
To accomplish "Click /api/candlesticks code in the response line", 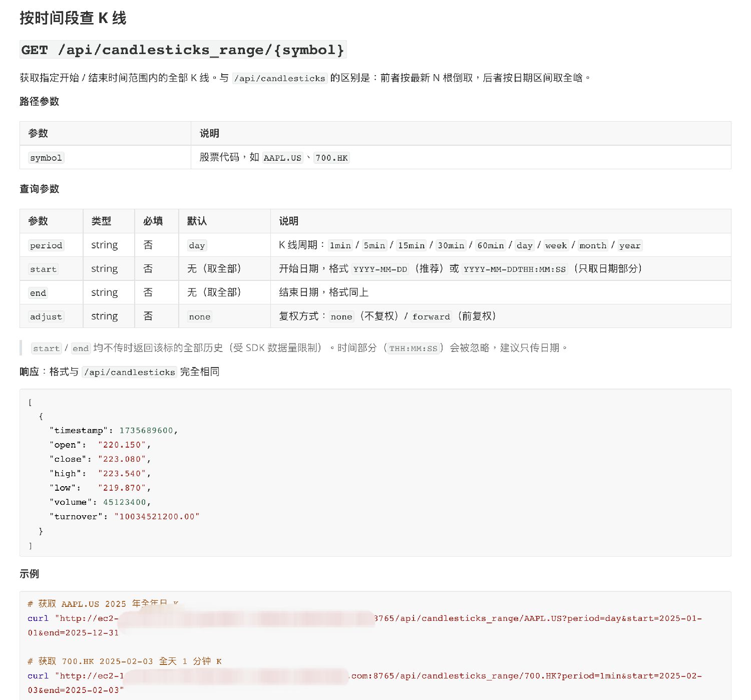I will (130, 372).
